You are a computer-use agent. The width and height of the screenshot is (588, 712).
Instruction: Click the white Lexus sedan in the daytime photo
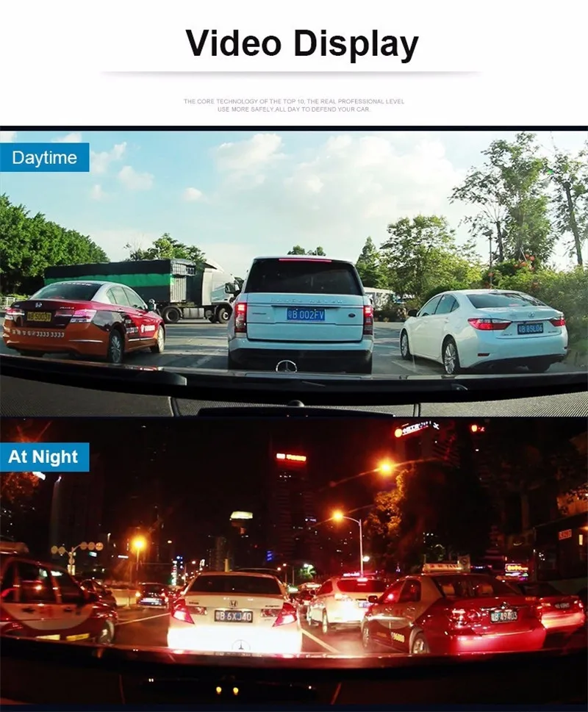point(484,331)
